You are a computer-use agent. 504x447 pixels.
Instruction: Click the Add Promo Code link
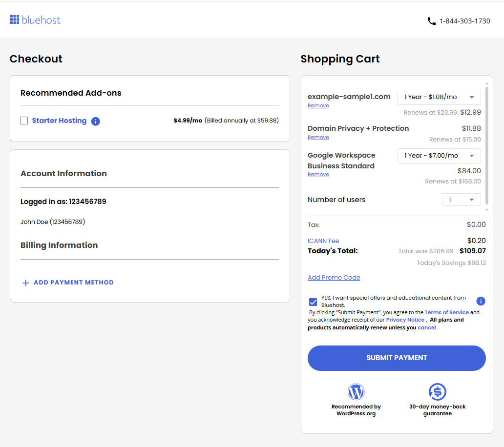coord(334,278)
